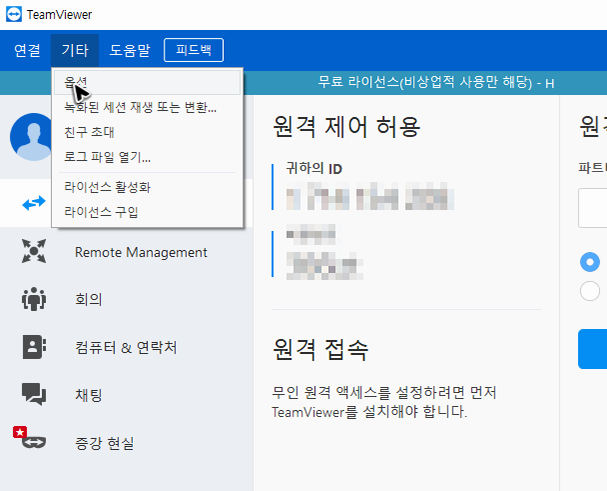Viewport: 607px width, 491px height.
Task: Click the TeamViewer logo icon in title bar
Action: pos(14,14)
